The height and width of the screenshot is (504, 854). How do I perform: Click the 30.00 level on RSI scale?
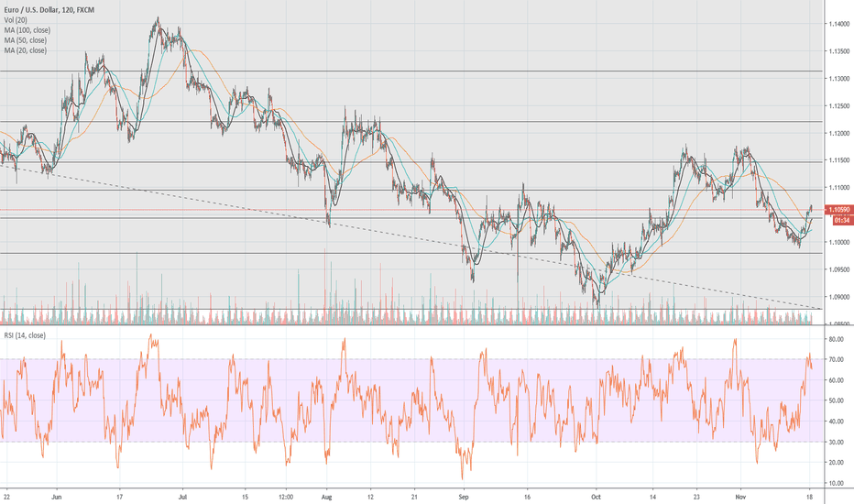(x=836, y=442)
